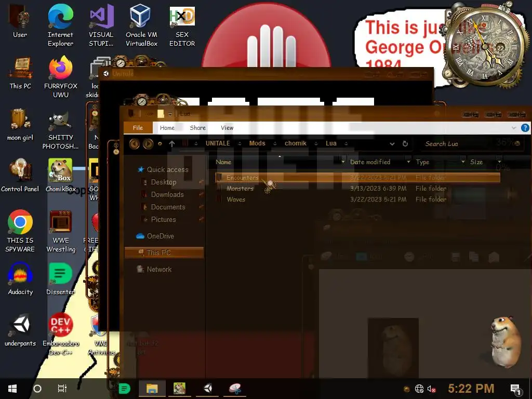The image size is (532, 399).
Task: Open quick access toolbar dropdown arrow
Action: point(170,114)
